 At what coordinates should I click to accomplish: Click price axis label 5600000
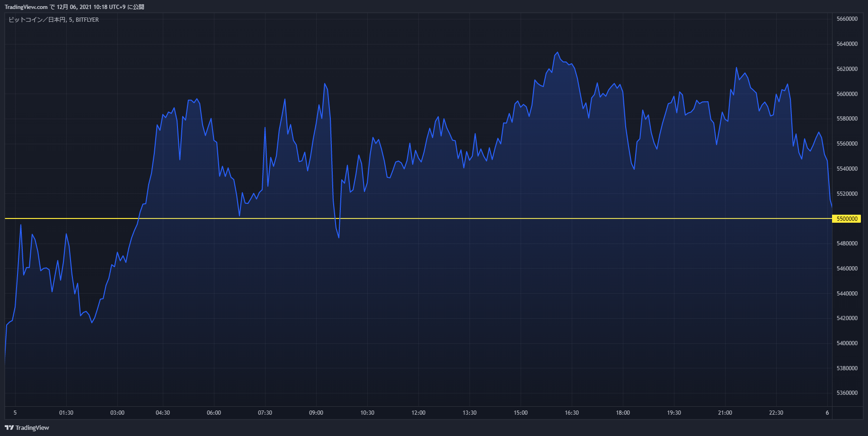click(x=847, y=94)
